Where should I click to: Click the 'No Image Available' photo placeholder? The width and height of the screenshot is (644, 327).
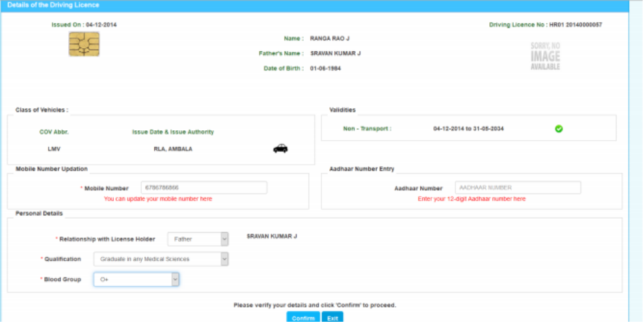tap(544, 56)
